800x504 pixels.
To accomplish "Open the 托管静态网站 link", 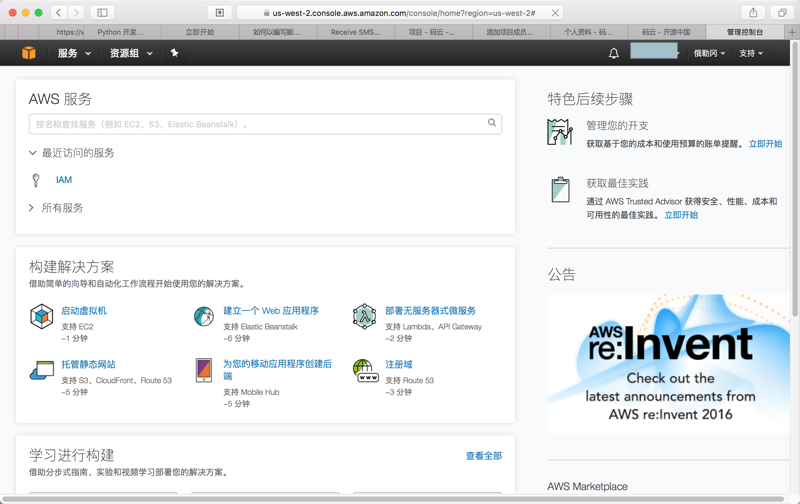I will pyautogui.click(x=88, y=364).
